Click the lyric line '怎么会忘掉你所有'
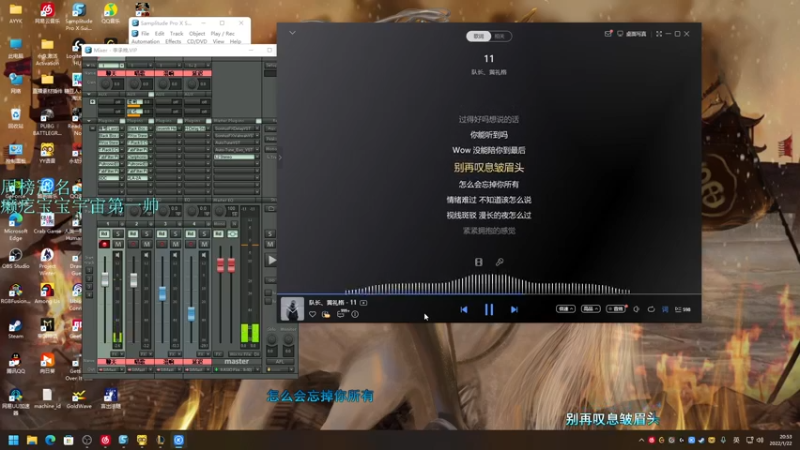 coord(489,184)
